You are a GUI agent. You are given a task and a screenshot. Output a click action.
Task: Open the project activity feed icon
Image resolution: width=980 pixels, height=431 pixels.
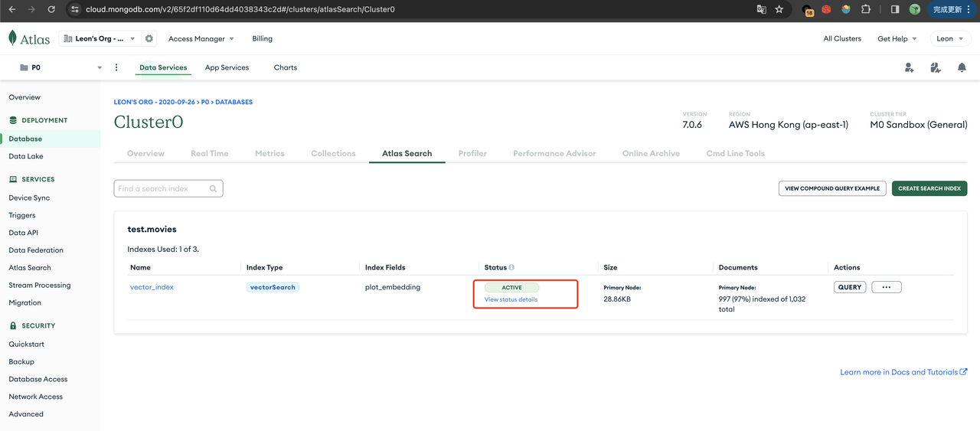[935, 67]
